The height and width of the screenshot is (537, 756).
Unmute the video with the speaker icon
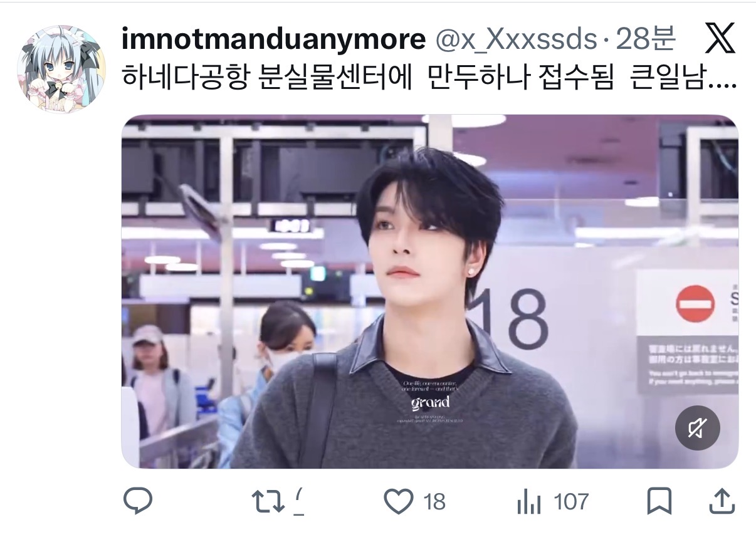pyautogui.click(x=698, y=429)
